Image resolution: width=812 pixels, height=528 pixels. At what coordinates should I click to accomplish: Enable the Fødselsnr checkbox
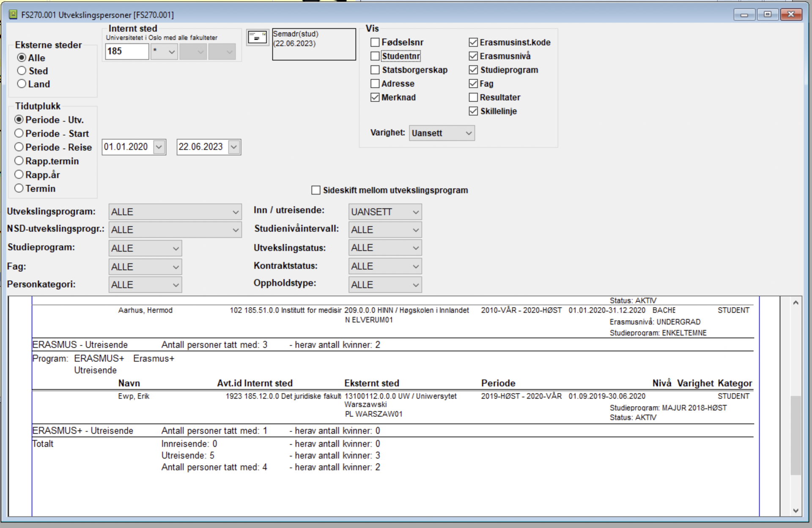375,42
